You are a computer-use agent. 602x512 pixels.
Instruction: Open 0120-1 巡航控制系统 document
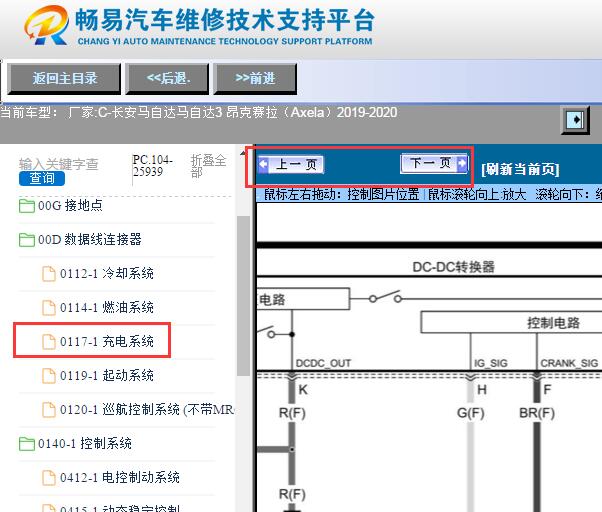147,410
